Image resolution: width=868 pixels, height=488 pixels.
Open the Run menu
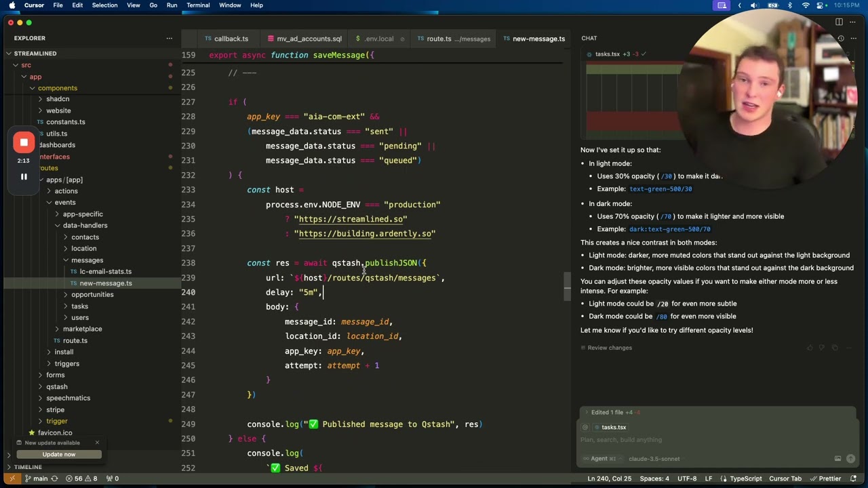[x=172, y=5]
